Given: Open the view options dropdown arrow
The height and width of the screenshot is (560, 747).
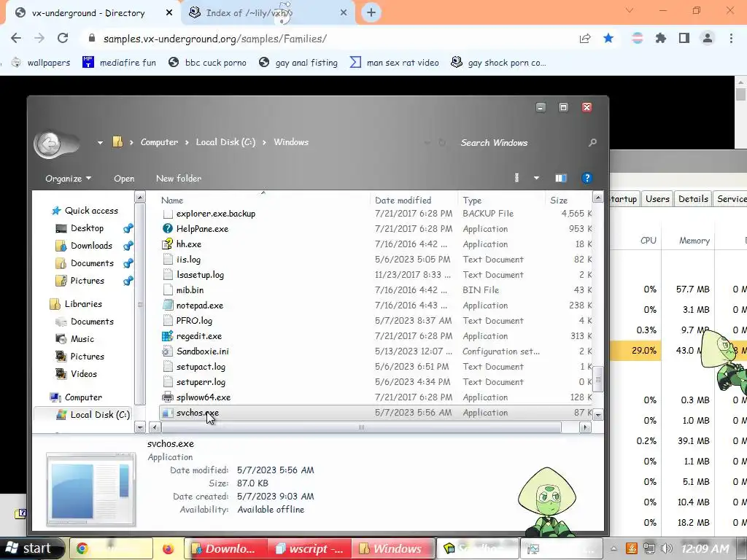Looking at the screenshot, I should pos(536,178).
